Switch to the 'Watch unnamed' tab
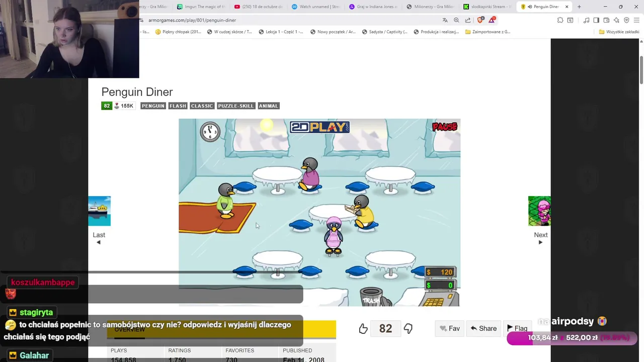644x362 pixels. pyautogui.click(x=315, y=7)
